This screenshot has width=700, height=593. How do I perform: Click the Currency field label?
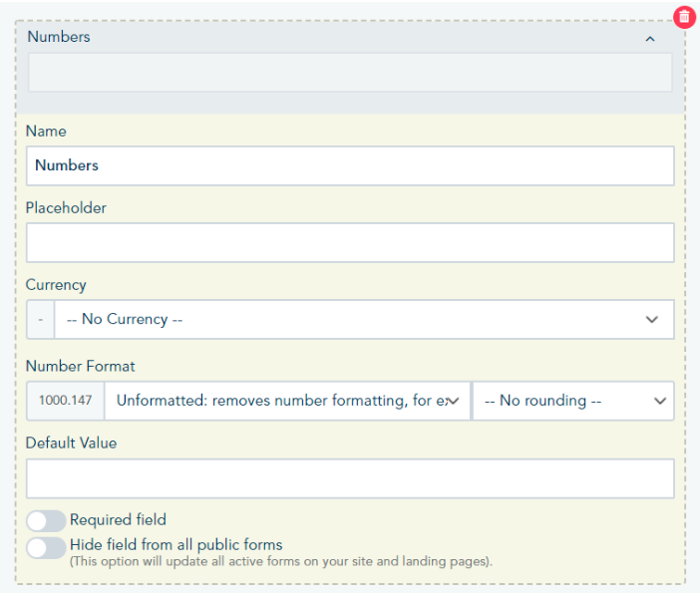click(56, 285)
